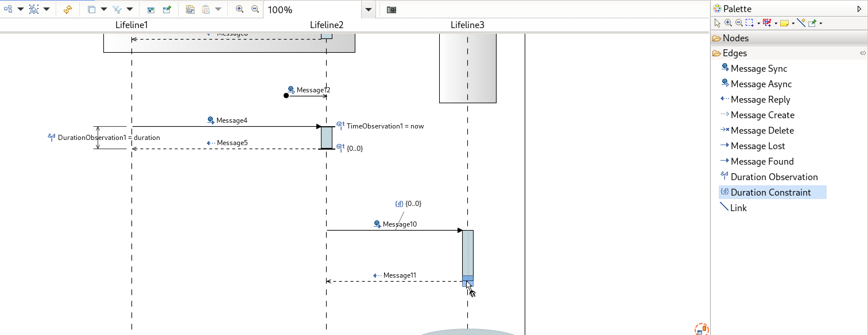
Task: Choose the palette marquee selection tool
Action: pyautogui.click(x=750, y=23)
